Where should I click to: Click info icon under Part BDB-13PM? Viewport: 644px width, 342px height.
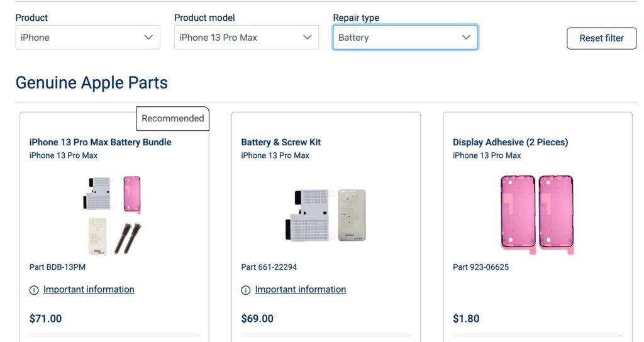(34, 290)
